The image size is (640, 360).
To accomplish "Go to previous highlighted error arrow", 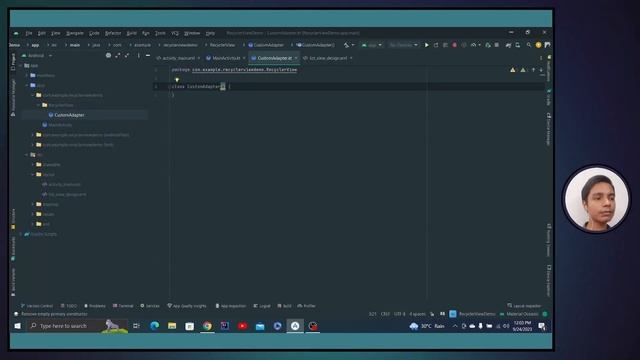I will [x=533, y=70].
